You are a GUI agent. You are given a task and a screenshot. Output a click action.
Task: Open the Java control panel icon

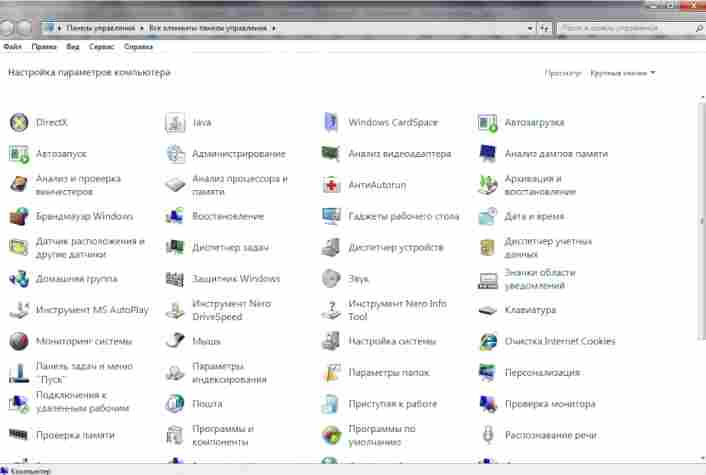tap(175, 122)
